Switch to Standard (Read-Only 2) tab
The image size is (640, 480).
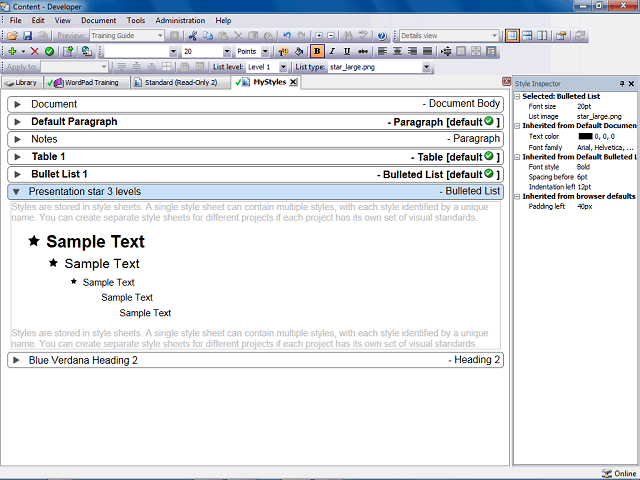180,82
